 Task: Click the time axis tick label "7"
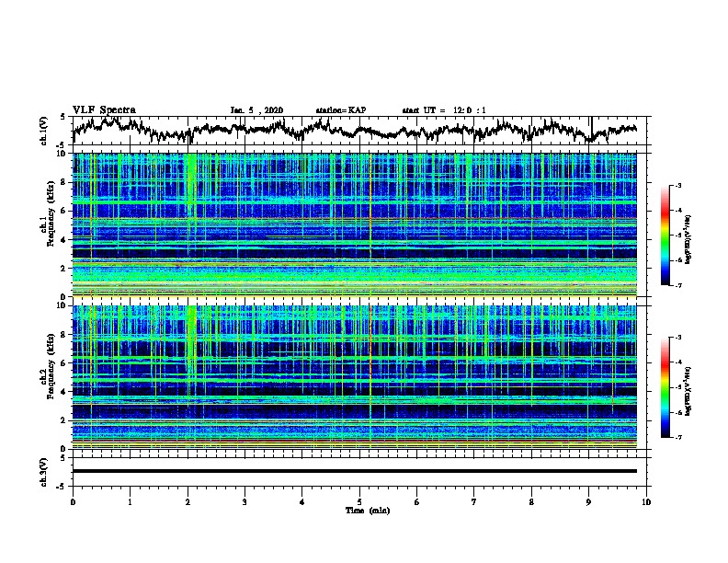[474, 502]
